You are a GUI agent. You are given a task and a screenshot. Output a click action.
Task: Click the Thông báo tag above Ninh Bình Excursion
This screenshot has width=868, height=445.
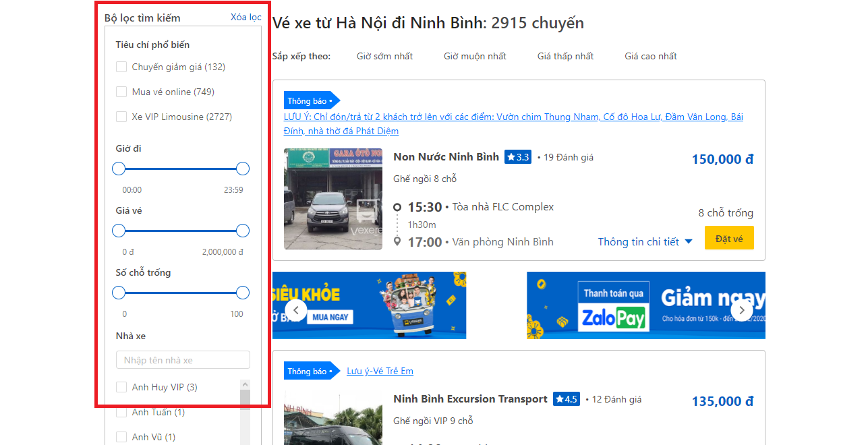coord(312,371)
